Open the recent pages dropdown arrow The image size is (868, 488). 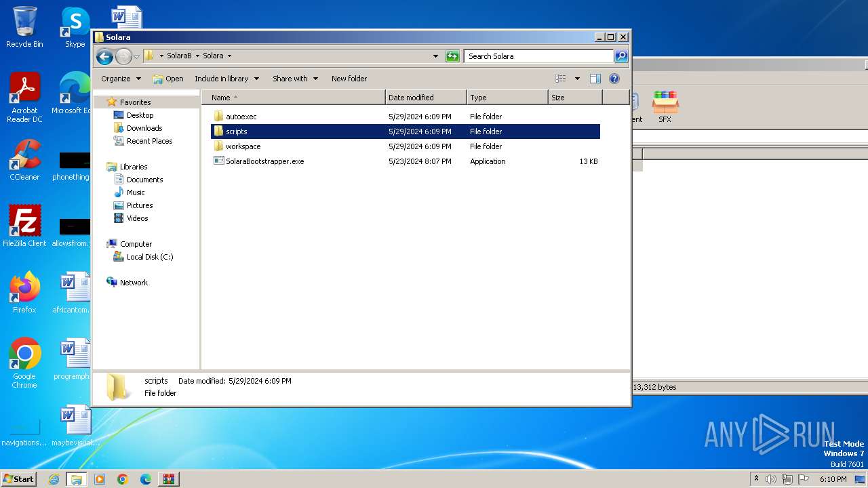tap(137, 56)
